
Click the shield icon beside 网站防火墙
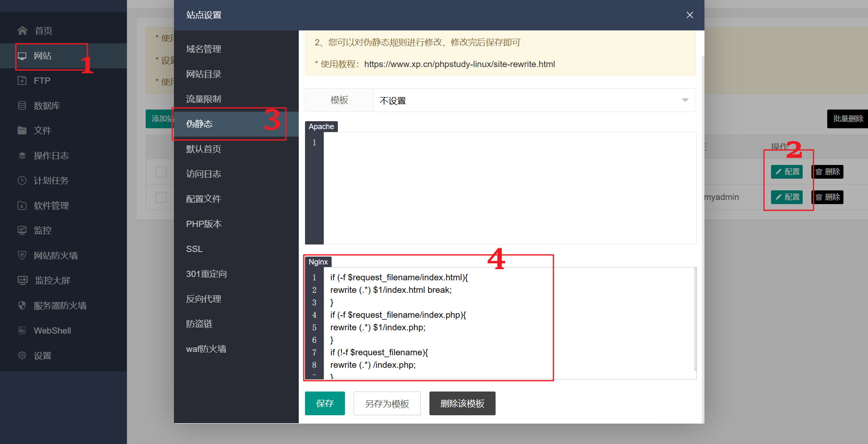coord(22,255)
